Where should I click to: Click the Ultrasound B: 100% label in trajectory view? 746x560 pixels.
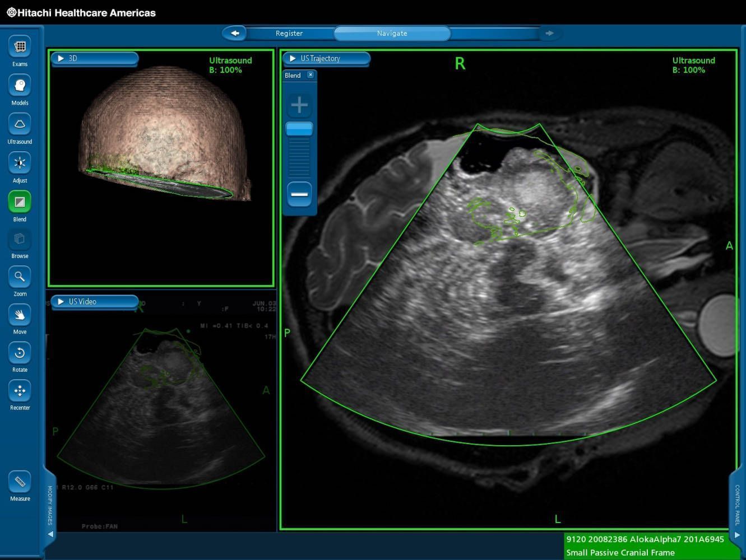693,65
